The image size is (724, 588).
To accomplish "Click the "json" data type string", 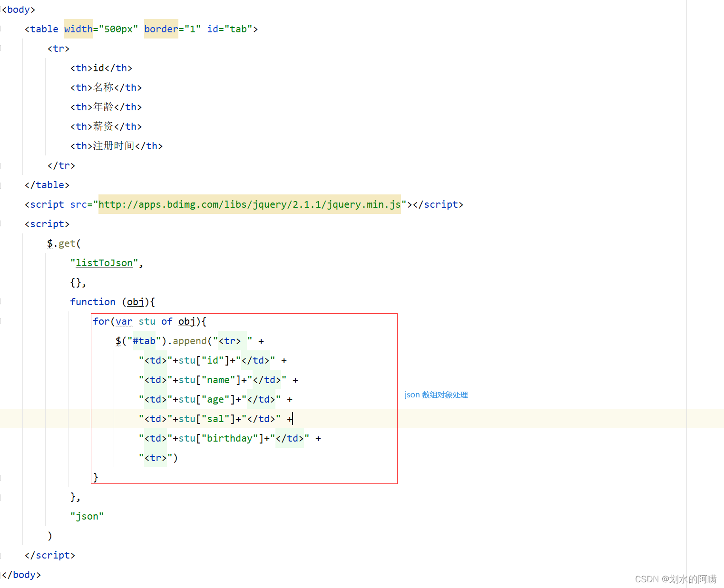I will [x=87, y=516].
